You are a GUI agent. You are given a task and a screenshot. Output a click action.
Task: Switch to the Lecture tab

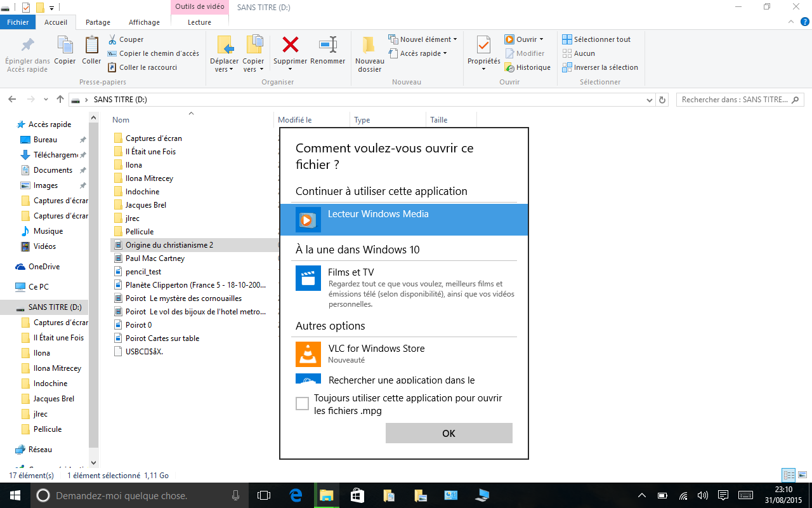200,22
